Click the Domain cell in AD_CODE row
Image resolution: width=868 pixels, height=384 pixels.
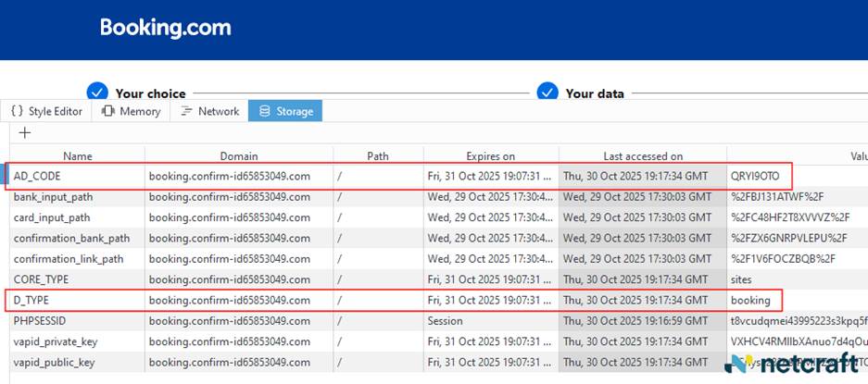[239, 176]
